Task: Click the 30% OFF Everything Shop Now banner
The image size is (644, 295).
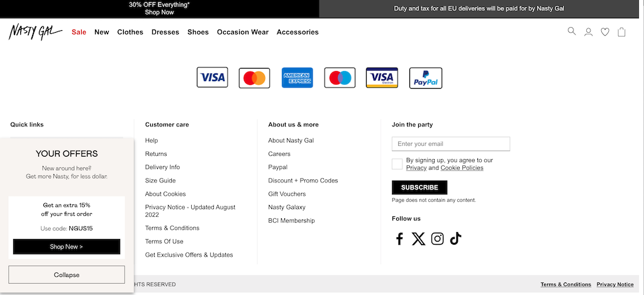Action: (x=159, y=9)
